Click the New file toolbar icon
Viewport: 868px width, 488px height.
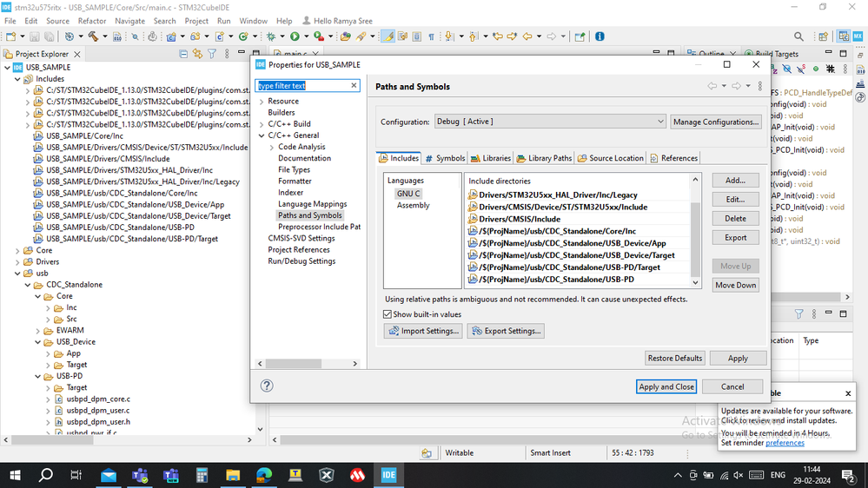tap(10, 36)
